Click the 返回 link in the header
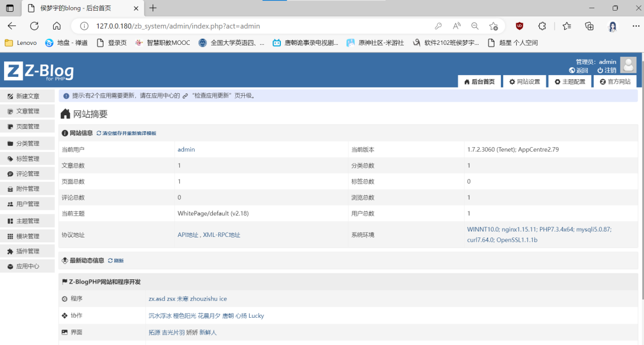The width and height of the screenshot is (644, 345). [x=578, y=70]
